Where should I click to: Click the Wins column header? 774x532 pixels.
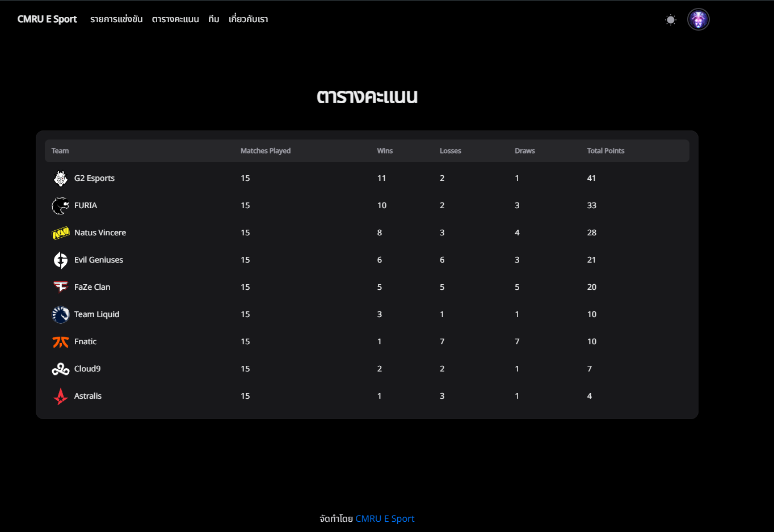pos(385,151)
